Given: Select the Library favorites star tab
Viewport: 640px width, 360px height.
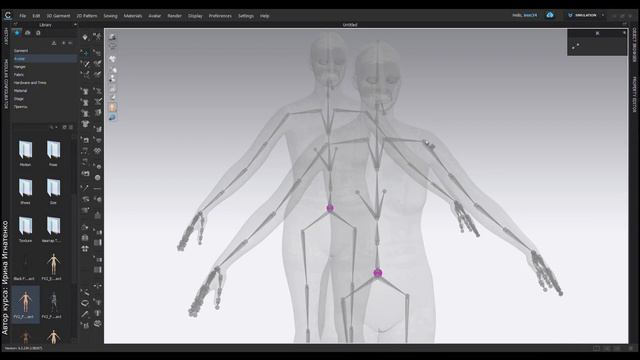Looking at the screenshot, I should tap(17, 33).
